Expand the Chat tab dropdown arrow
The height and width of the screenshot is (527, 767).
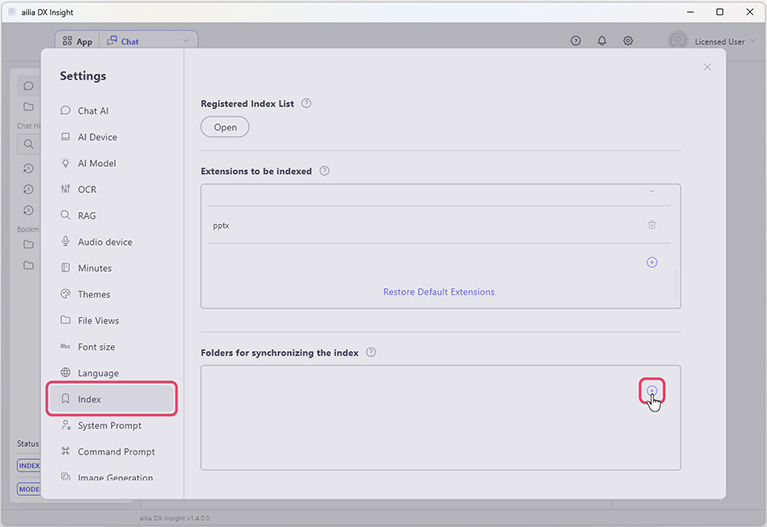tap(187, 41)
